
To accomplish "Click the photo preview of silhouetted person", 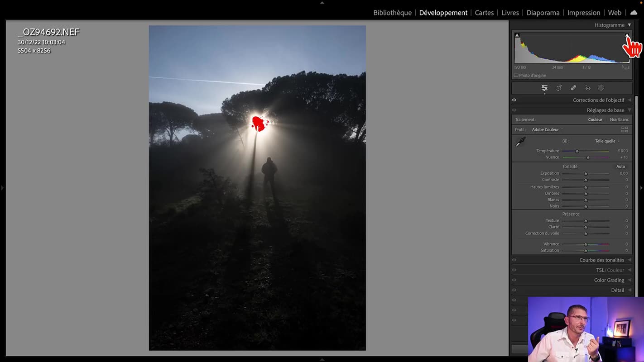I will 257,188.
